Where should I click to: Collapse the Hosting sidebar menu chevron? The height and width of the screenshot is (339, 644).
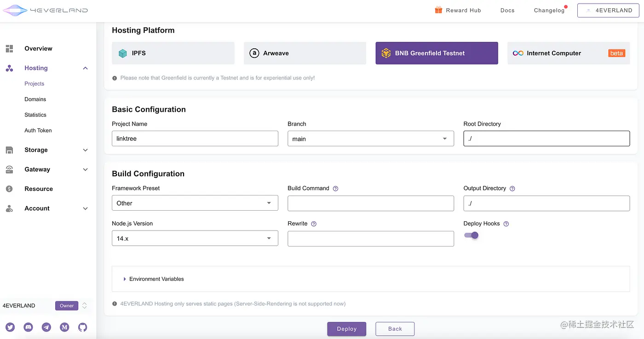(85, 68)
